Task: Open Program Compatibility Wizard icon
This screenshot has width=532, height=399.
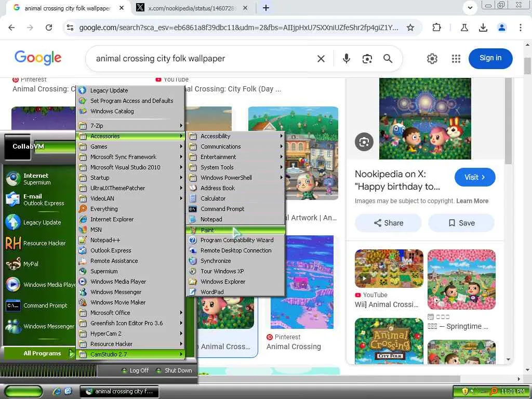Action: 193,240
